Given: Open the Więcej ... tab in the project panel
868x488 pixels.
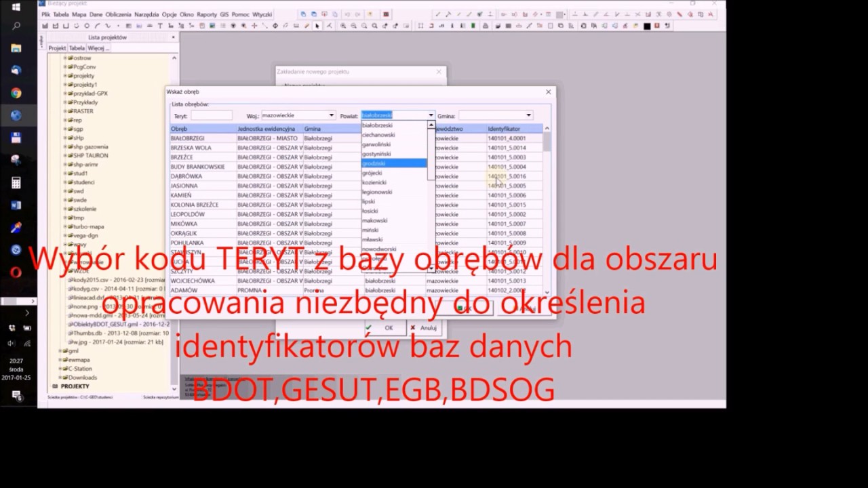Looking at the screenshot, I should (98, 48).
